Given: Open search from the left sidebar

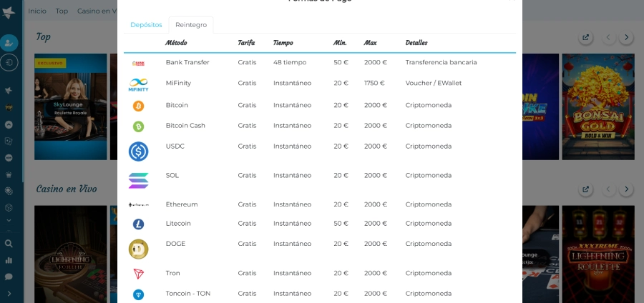Looking at the screenshot, I should pos(9,243).
